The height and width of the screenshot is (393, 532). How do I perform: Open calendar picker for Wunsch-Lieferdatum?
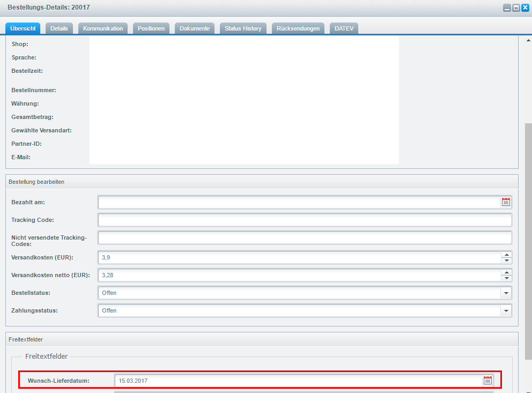pyautogui.click(x=487, y=381)
